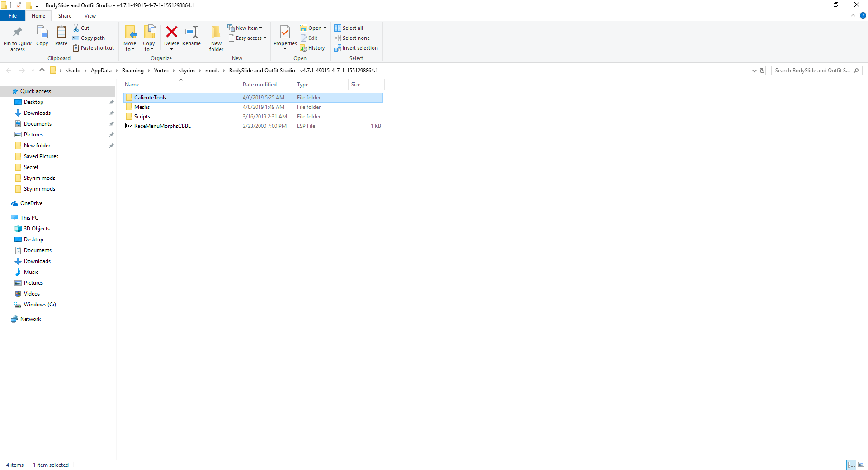Open the Quick Access Toolbar customize dropdown
This screenshot has width=868, height=470.
coord(37,5)
